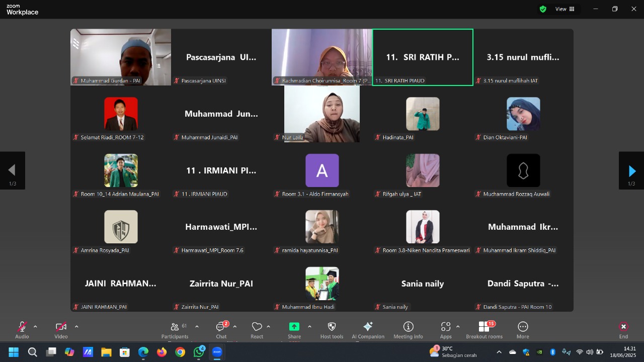Open Breakout rooms panel
Viewport: 644px width, 362px height.
(484, 330)
